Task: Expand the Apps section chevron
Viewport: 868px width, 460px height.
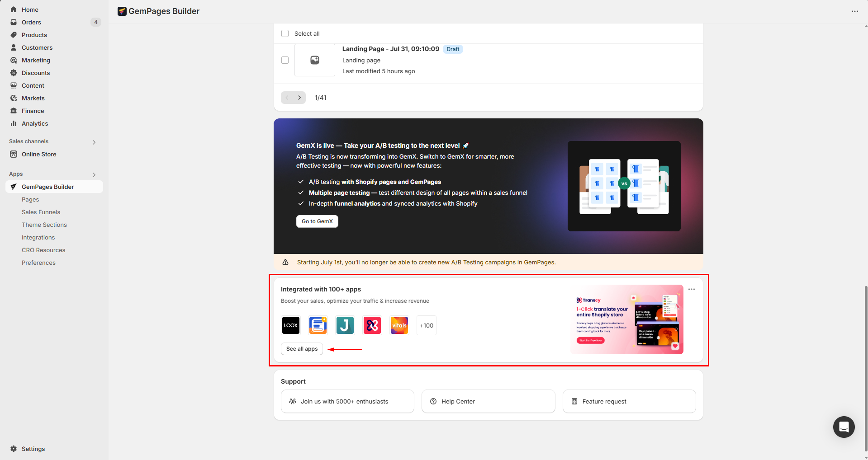Action: tap(94, 174)
